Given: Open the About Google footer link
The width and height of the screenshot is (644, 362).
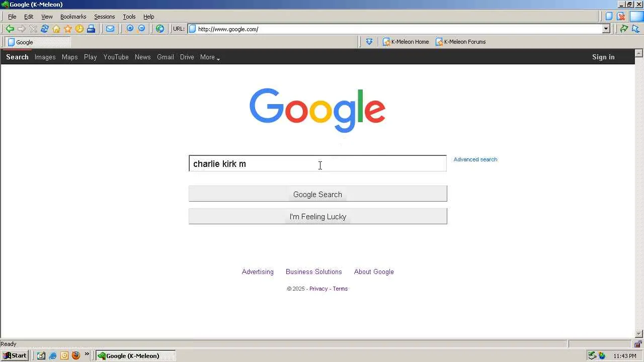Looking at the screenshot, I should point(374,272).
